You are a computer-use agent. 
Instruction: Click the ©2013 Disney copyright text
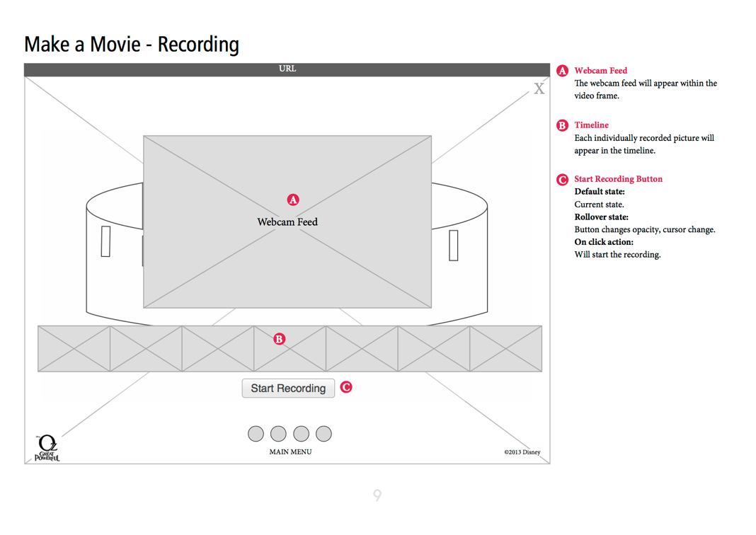click(x=522, y=452)
